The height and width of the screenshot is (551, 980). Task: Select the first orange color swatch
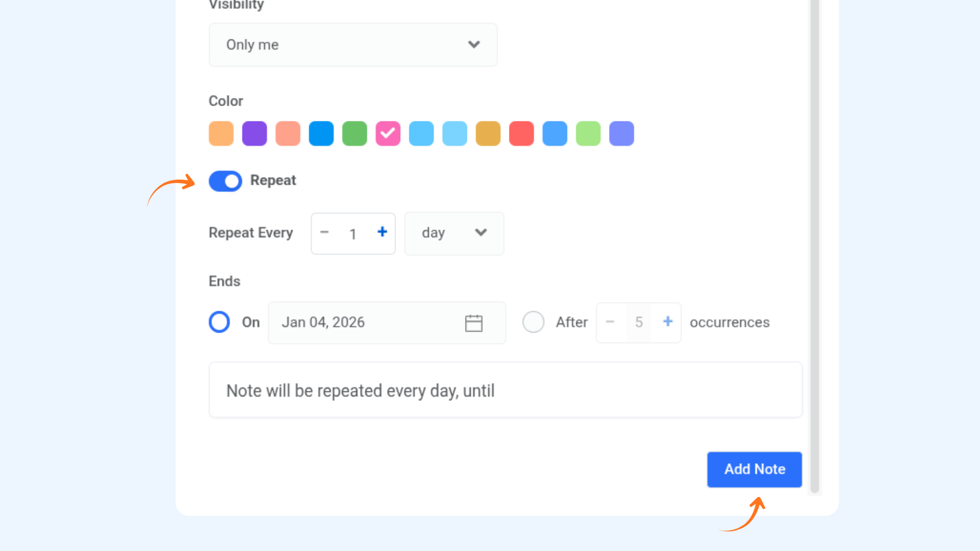[x=221, y=134]
